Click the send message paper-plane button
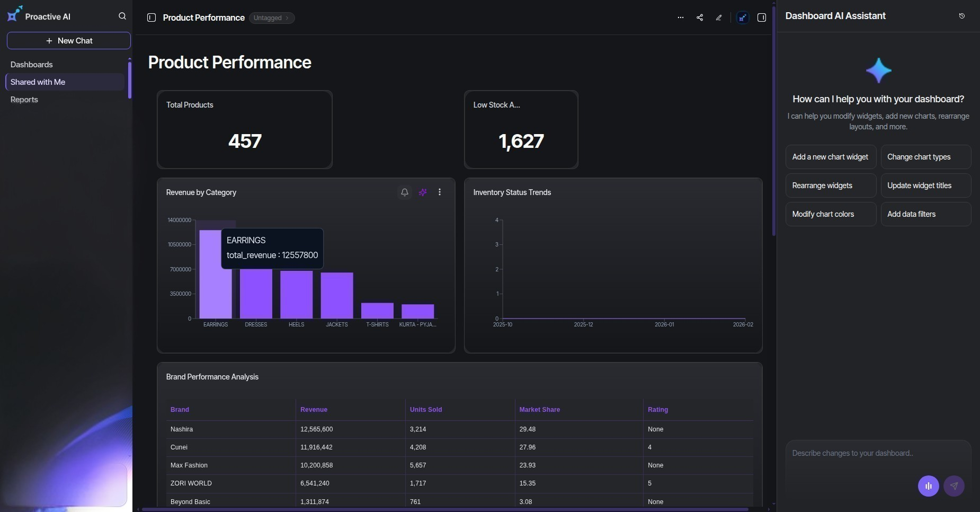 coord(954,486)
